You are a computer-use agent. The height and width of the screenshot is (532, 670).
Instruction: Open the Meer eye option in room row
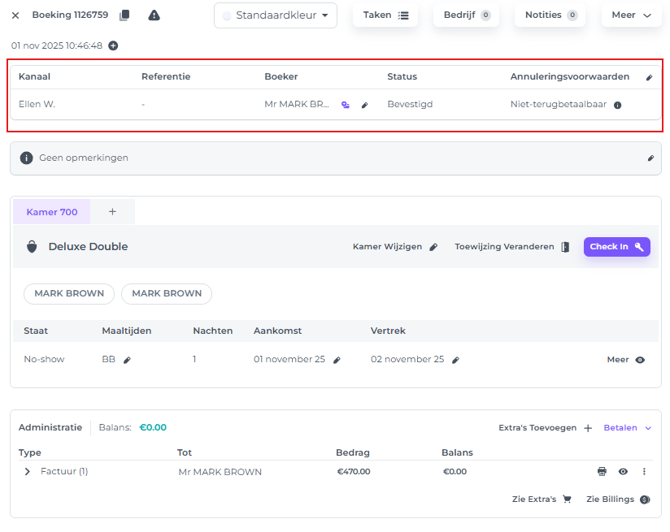pyautogui.click(x=640, y=360)
